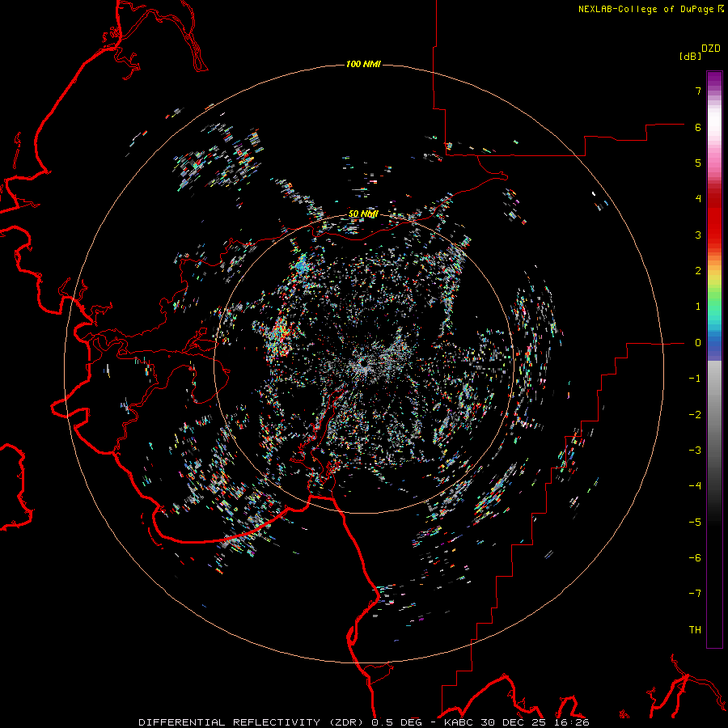Click the -7 dB tick label
The width and height of the screenshot is (728, 728).
(x=695, y=594)
